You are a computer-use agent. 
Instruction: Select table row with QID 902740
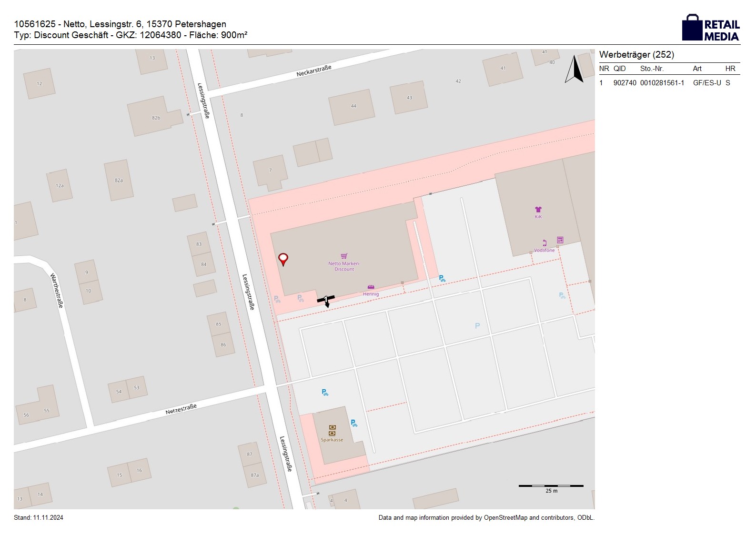[x=669, y=83]
